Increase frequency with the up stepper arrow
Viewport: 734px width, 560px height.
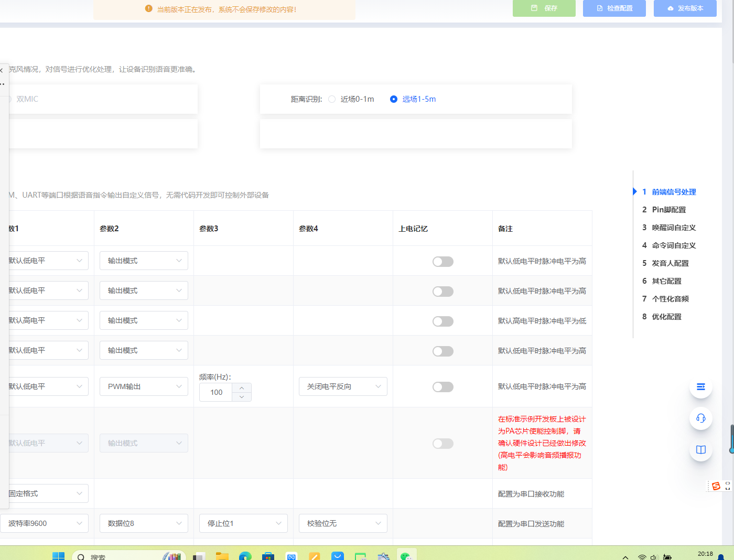[x=242, y=388]
